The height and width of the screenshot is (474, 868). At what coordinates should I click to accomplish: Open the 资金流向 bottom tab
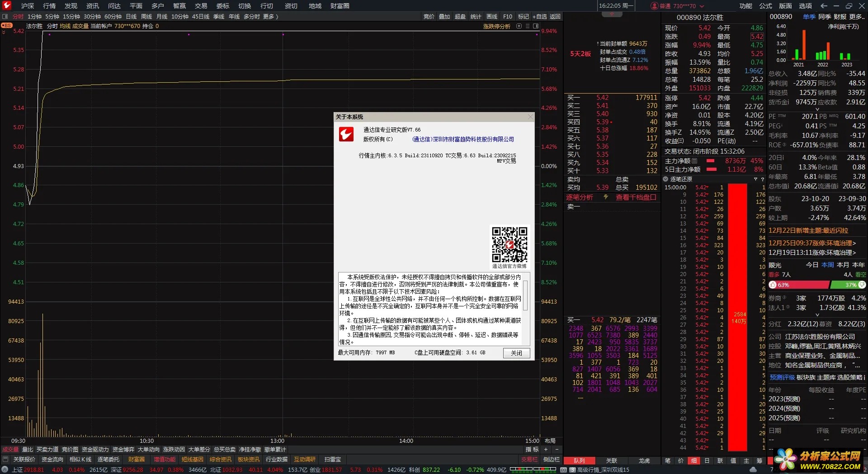52,460
